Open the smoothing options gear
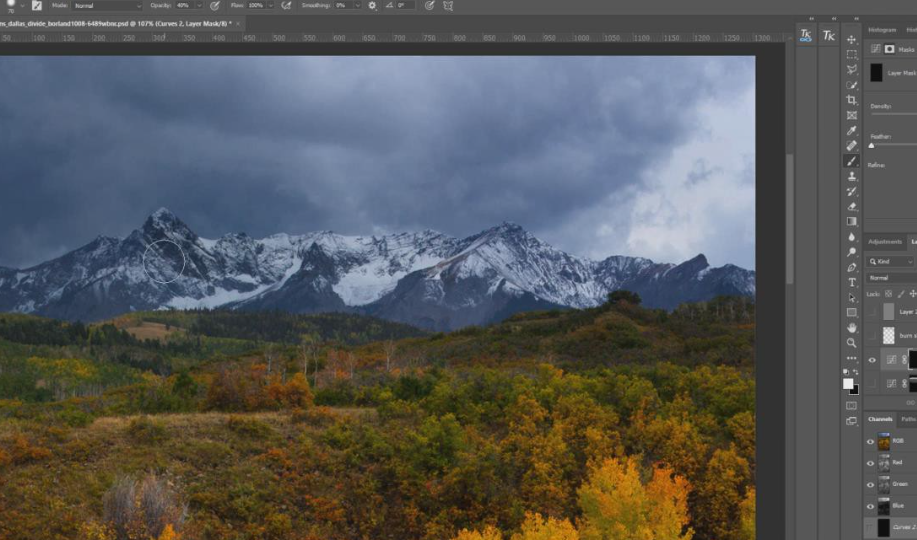Viewport: 917px width, 540px height. [x=373, y=6]
